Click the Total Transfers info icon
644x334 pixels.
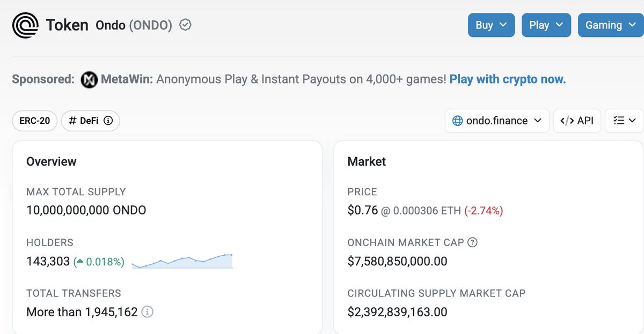click(148, 312)
